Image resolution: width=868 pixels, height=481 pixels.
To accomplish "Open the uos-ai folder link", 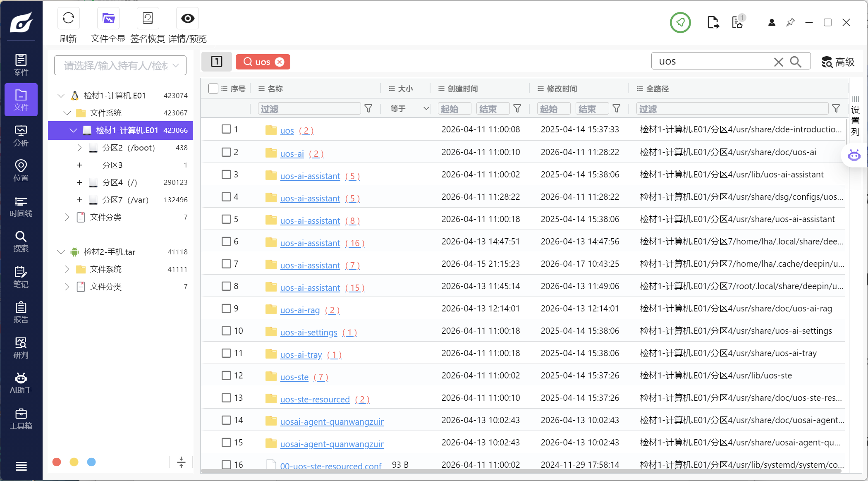I will pos(292,153).
